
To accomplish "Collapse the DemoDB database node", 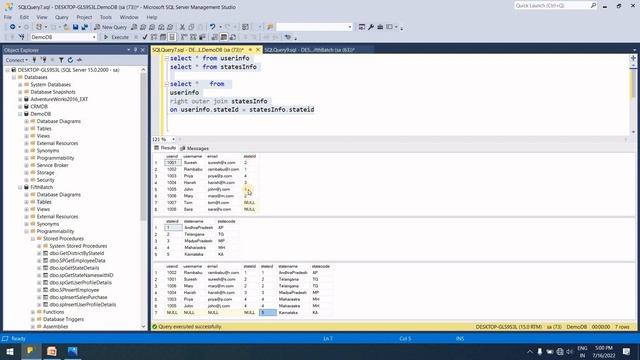I will [20, 114].
